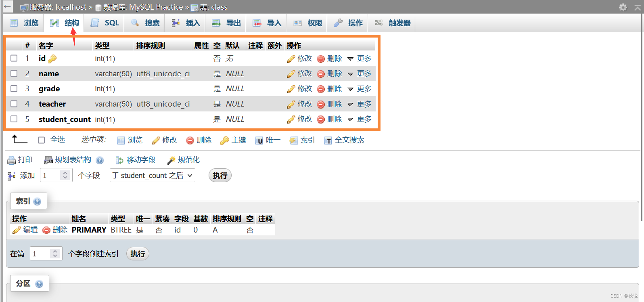The image size is (644, 302).
Task: Open the 浏览 tab
Action: tap(24, 23)
